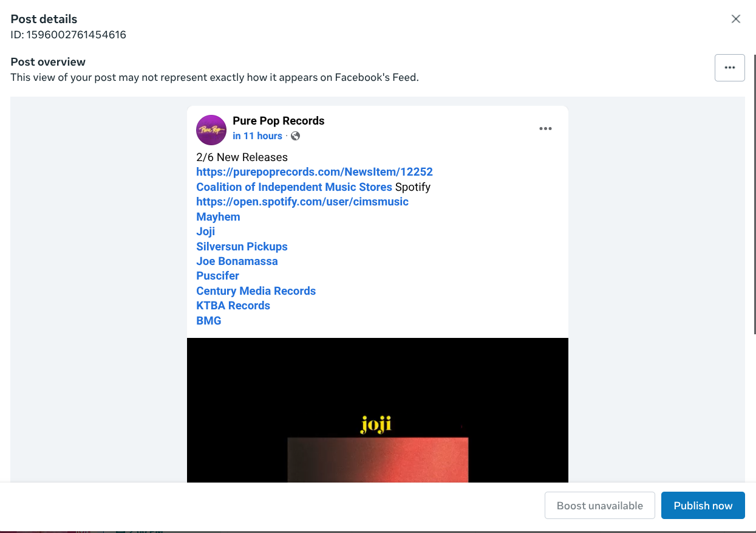Open the Post overview more options menu
The width and height of the screenshot is (756, 533).
(x=730, y=67)
